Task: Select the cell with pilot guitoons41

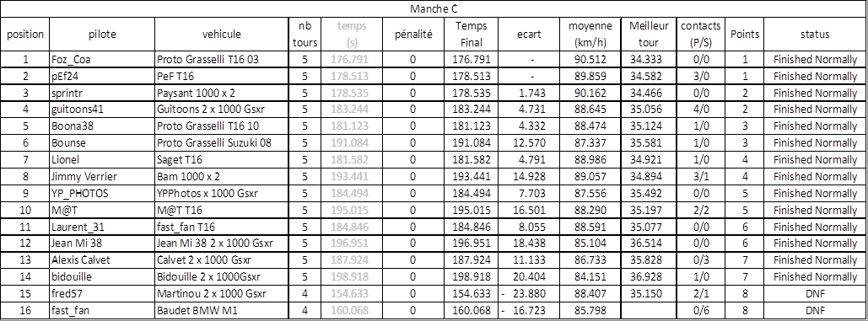Action: tap(102, 110)
